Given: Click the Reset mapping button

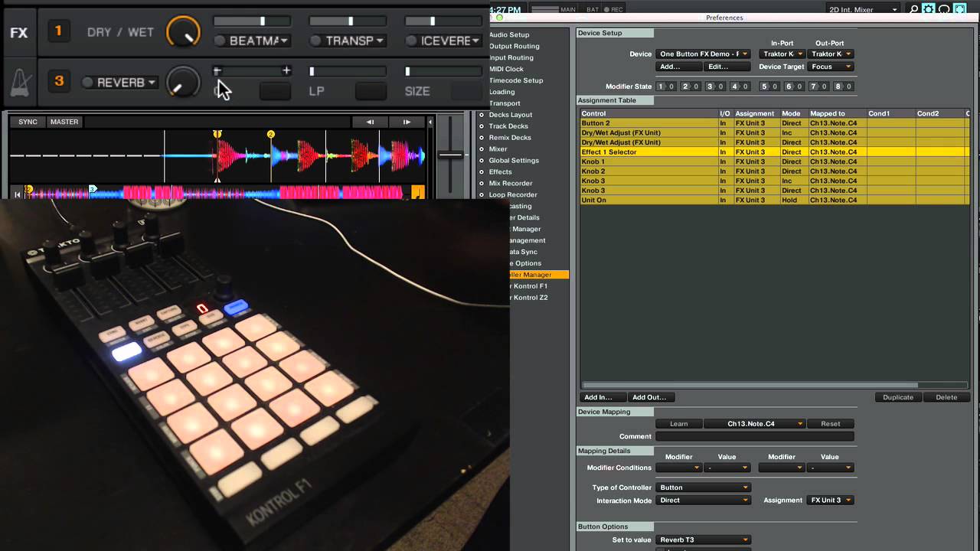Looking at the screenshot, I should (x=831, y=423).
